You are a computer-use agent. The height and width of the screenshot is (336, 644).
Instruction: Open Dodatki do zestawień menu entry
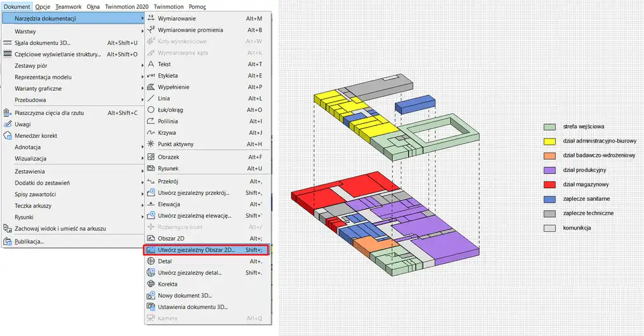point(72,183)
